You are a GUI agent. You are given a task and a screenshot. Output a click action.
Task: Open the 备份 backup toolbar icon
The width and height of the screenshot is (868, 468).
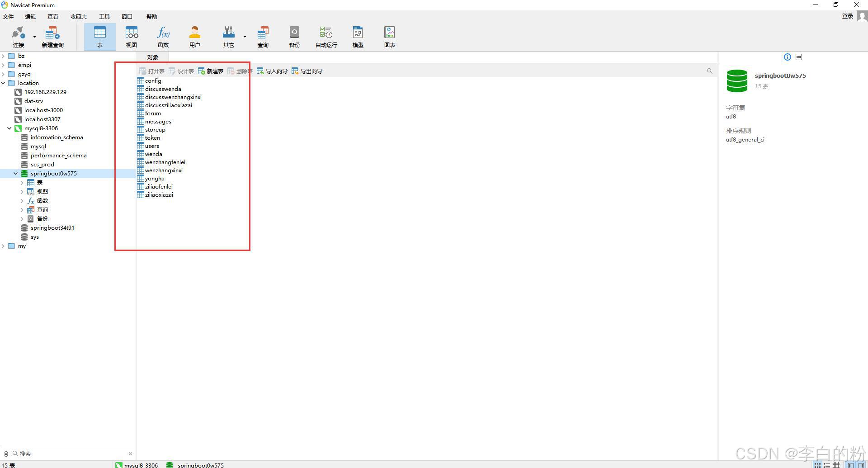pos(294,37)
